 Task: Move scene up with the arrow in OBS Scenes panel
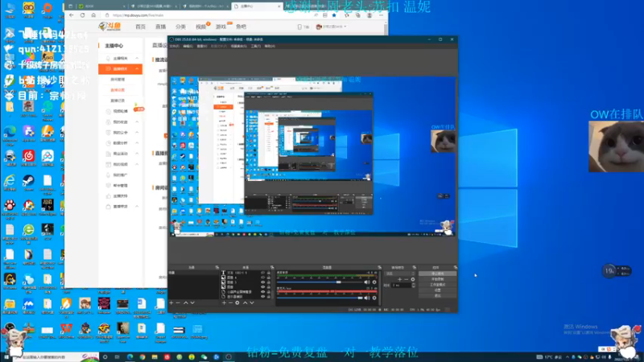[186, 302]
